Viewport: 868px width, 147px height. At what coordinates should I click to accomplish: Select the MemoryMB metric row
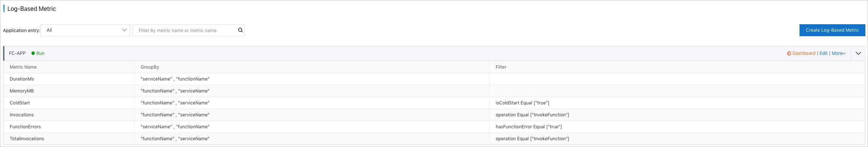[x=434, y=91]
